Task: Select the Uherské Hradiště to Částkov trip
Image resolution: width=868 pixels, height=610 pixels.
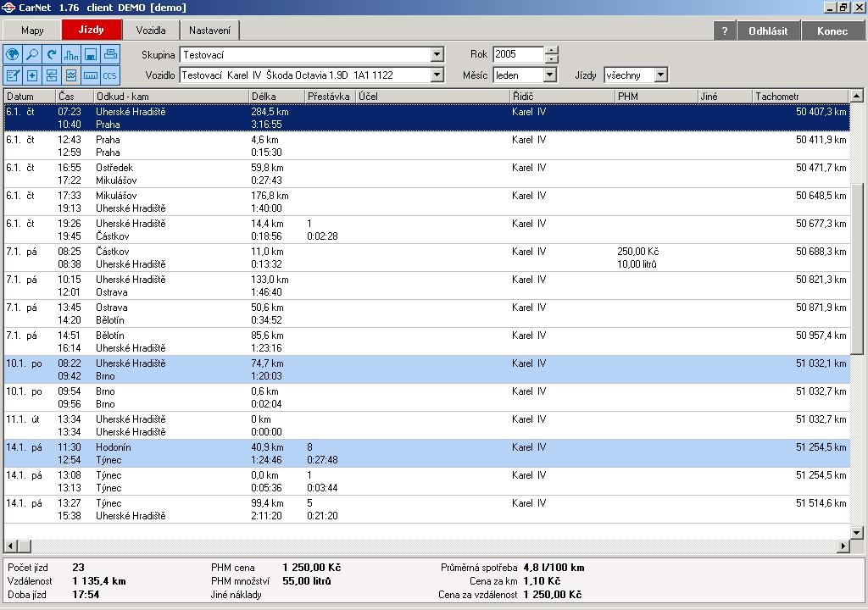Action: click(427, 230)
